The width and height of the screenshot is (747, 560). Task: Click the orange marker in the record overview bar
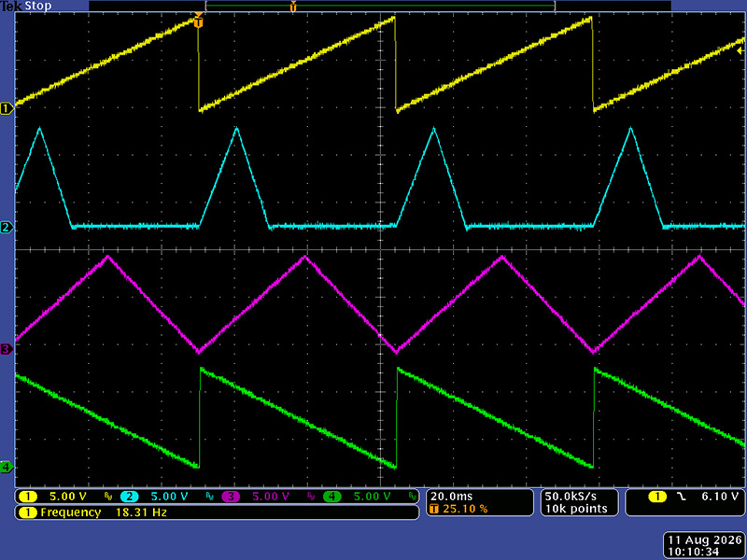[x=293, y=7]
